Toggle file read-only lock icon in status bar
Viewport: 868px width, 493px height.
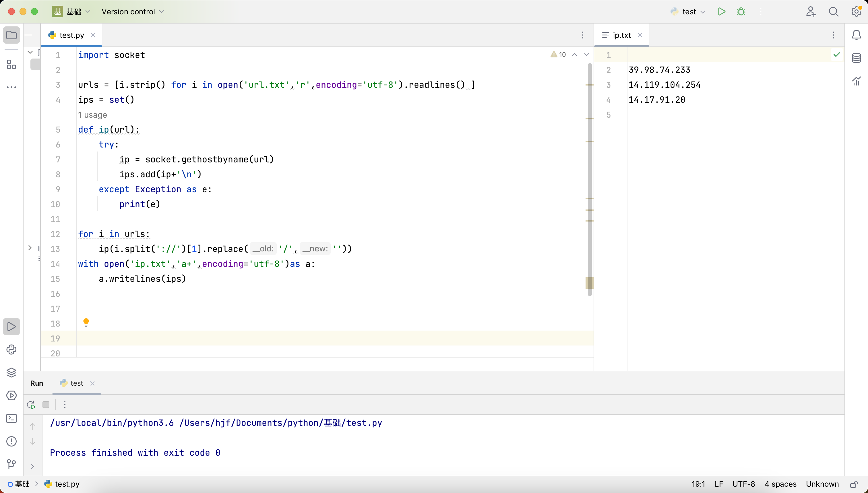pyautogui.click(x=854, y=484)
